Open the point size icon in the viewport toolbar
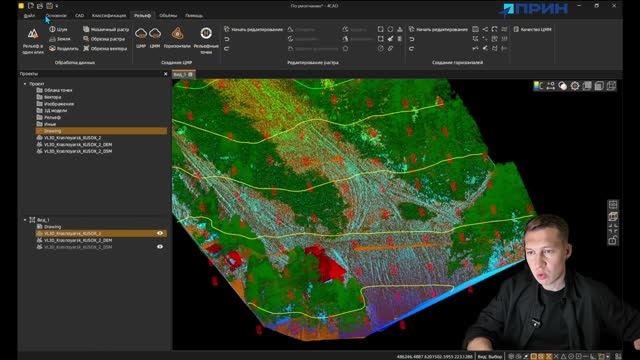Screen dimensions: 640x360 550,86
